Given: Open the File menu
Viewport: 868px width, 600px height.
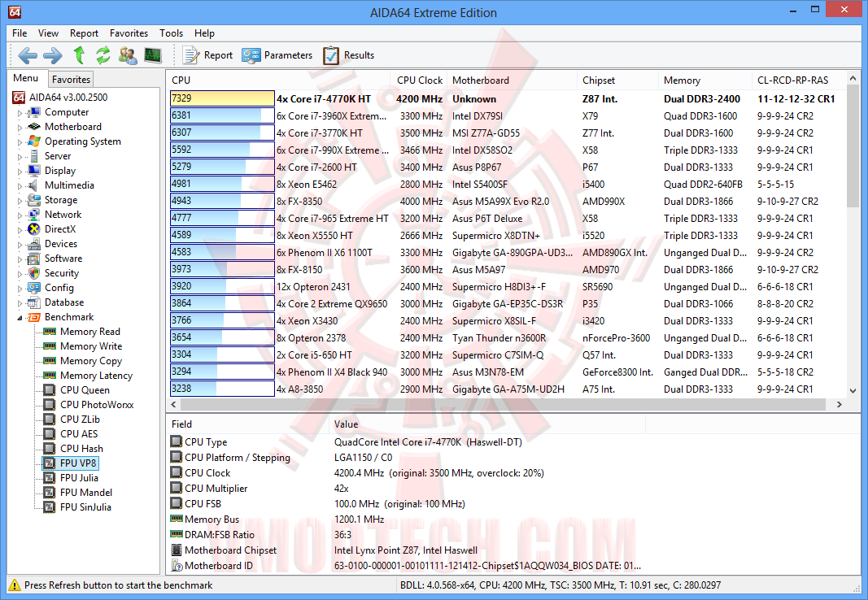Looking at the screenshot, I should (x=20, y=33).
